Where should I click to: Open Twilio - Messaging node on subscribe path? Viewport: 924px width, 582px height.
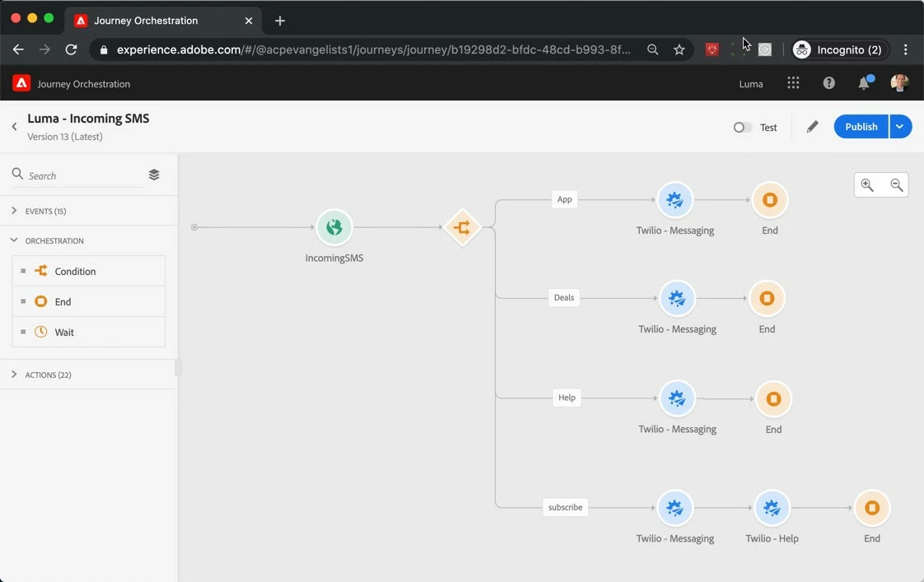[x=674, y=507]
